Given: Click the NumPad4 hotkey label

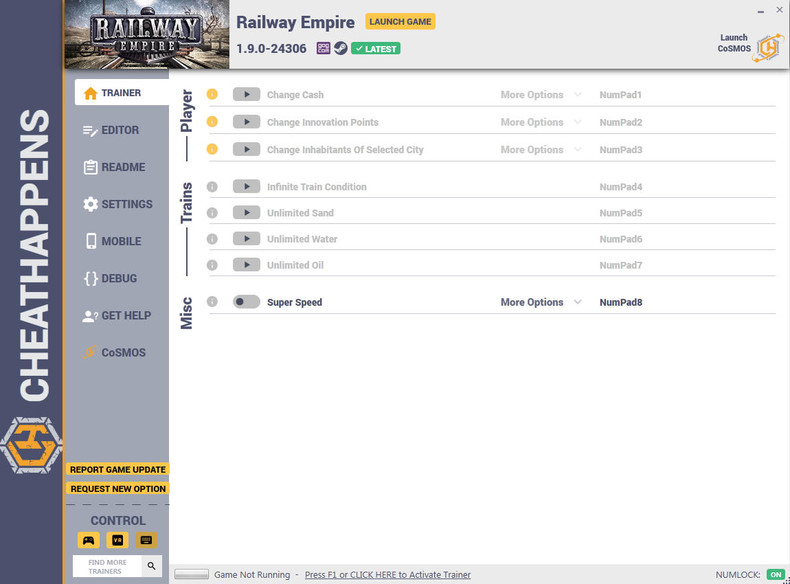Looking at the screenshot, I should coord(621,187).
